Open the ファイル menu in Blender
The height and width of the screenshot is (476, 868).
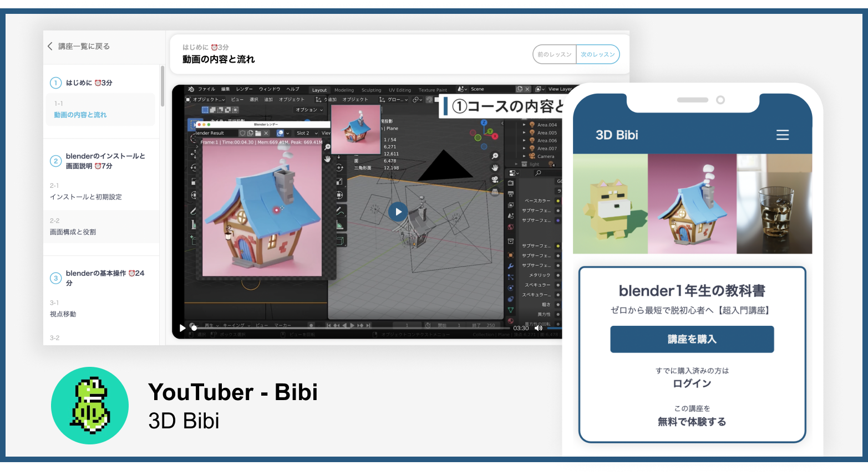pyautogui.click(x=206, y=89)
